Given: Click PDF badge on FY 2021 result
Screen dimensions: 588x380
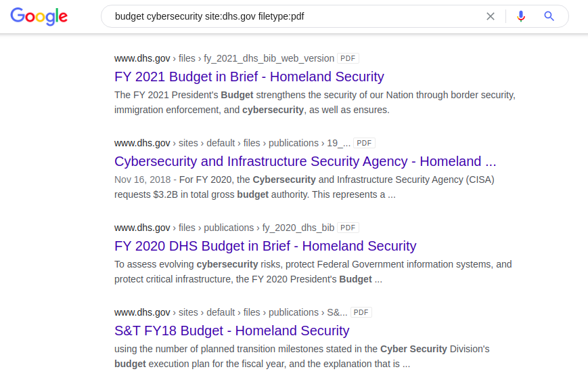Looking at the screenshot, I should tap(348, 58).
